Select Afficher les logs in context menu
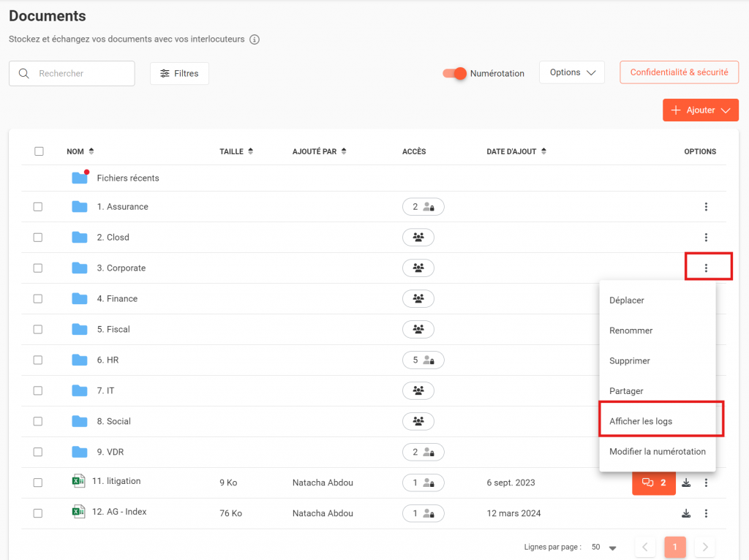 coord(641,421)
